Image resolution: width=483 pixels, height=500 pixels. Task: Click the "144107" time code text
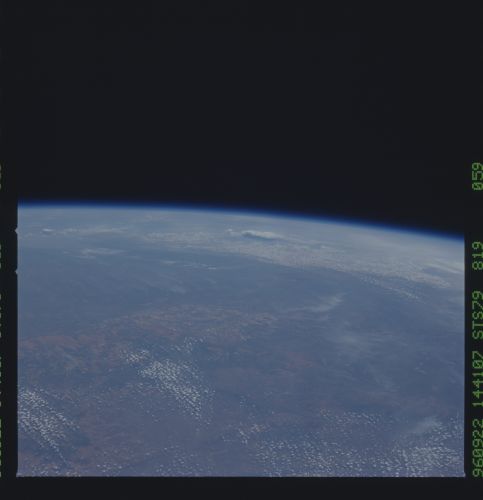tap(477, 379)
